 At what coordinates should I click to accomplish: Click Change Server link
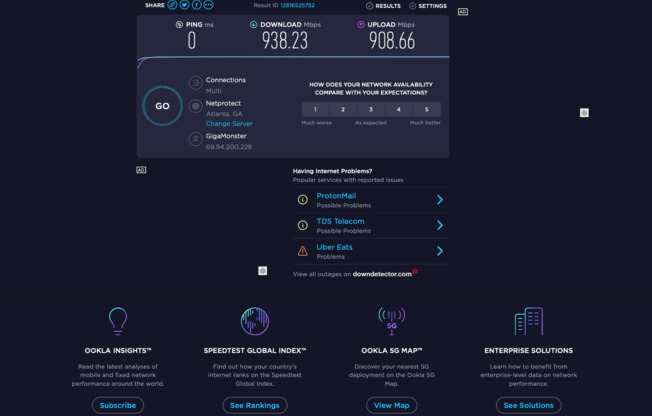229,124
